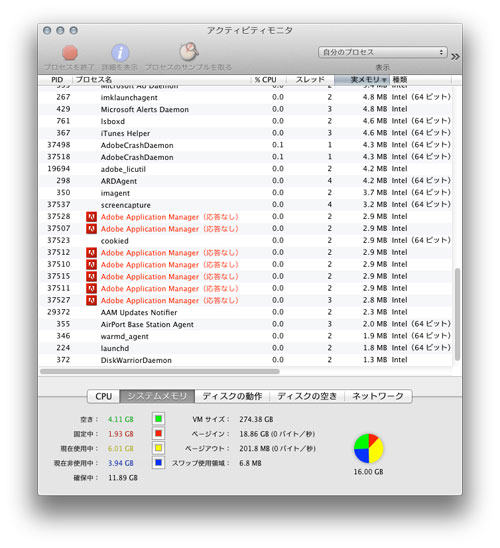Select the screencapture process

tap(245, 205)
